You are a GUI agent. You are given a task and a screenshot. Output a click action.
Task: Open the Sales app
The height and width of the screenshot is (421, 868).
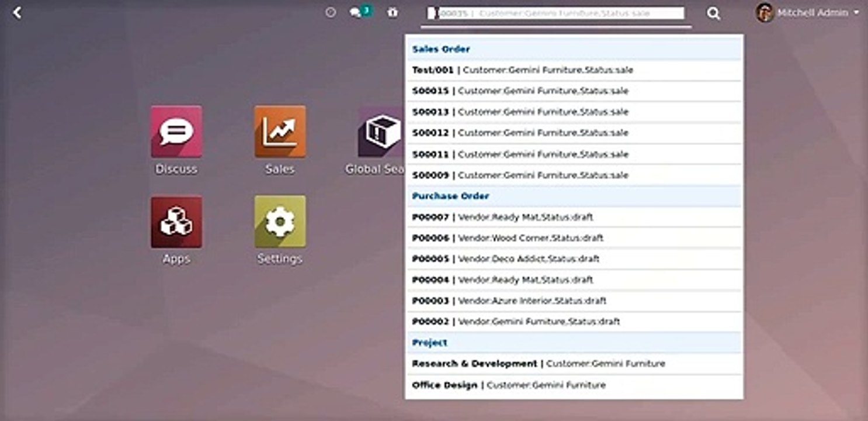280,140
